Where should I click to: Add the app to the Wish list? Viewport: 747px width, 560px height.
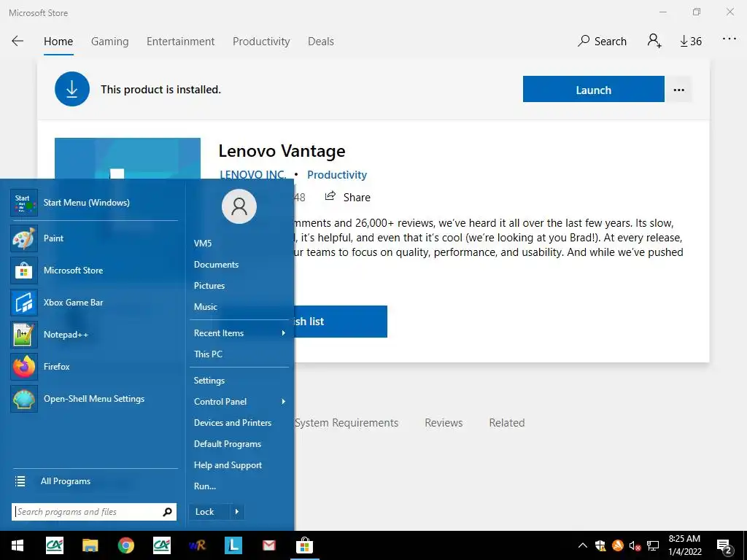[x=341, y=322]
